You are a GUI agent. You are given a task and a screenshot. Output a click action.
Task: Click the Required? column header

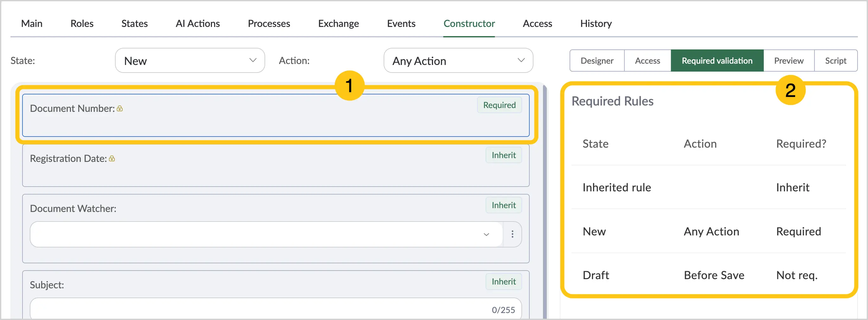[801, 144]
